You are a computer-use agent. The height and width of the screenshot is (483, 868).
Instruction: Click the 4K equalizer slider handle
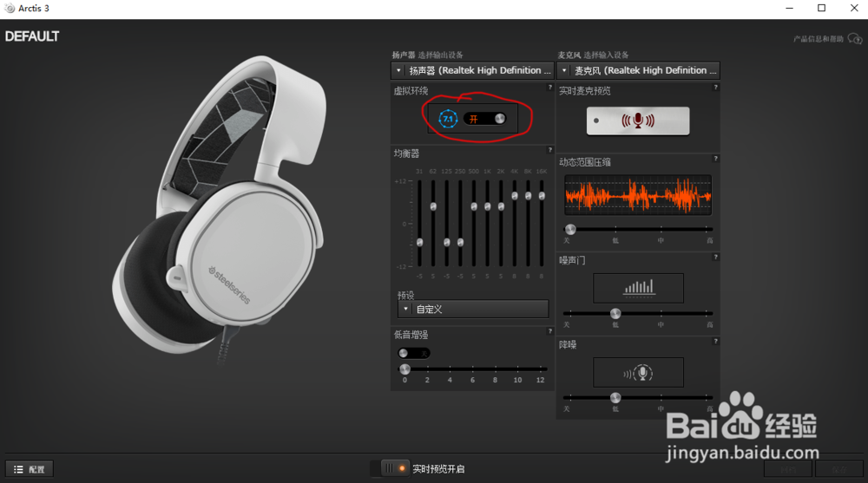[x=514, y=196]
